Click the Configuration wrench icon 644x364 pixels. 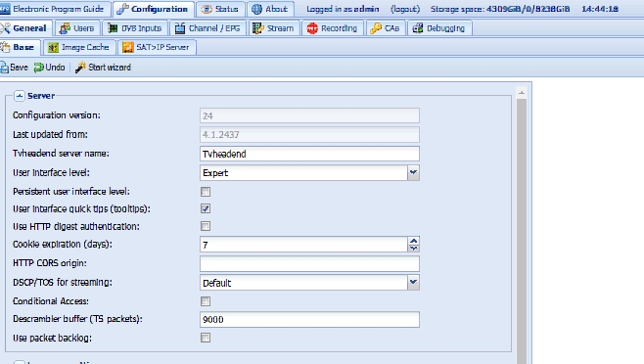pos(122,9)
